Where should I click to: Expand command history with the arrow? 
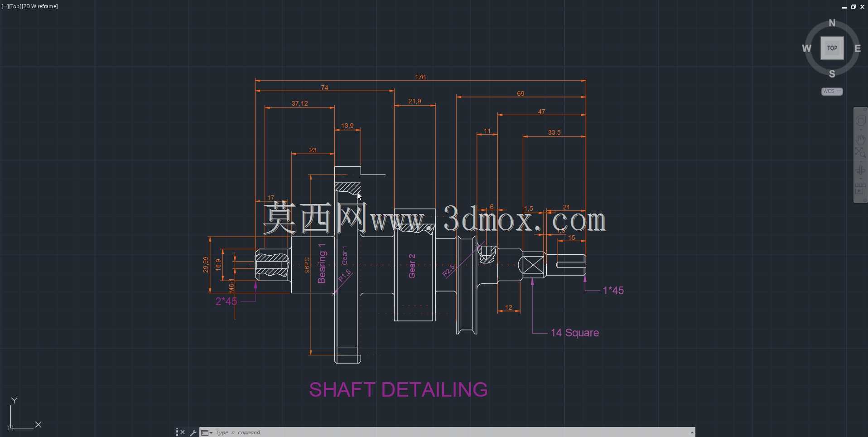[x=692, y=433]
